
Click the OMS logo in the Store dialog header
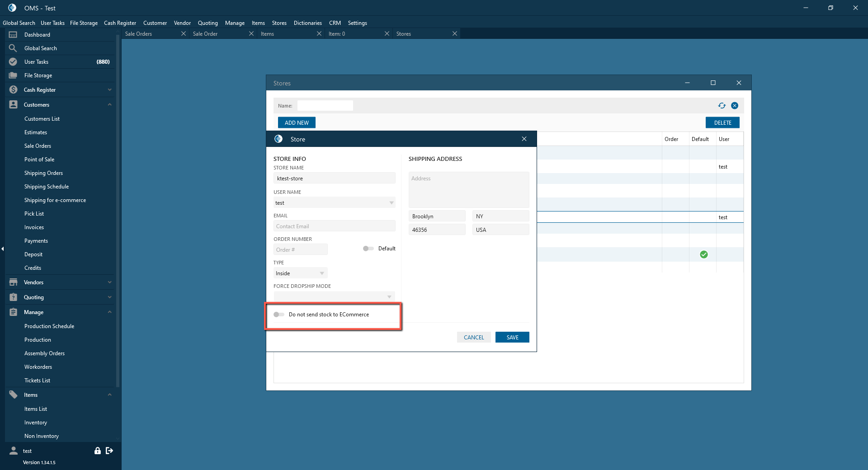pos(278,139)
